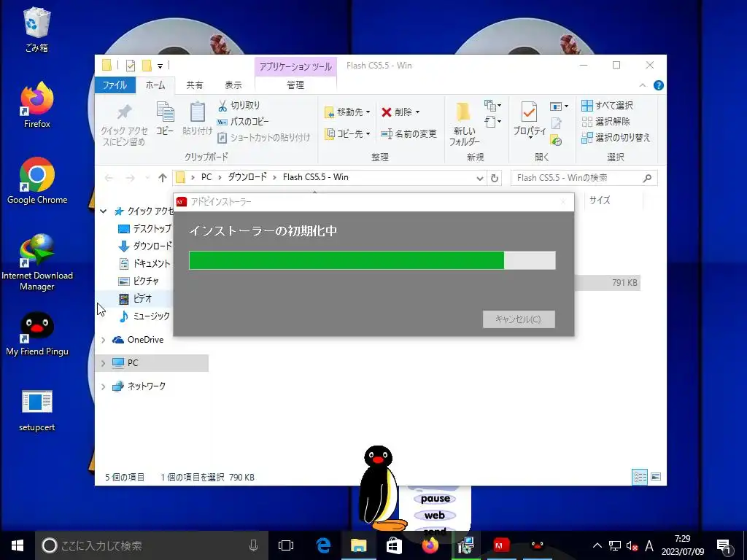Click Select None in the ribbon
This screenshot has width=747, height=560.
click(x=606, y=122)
